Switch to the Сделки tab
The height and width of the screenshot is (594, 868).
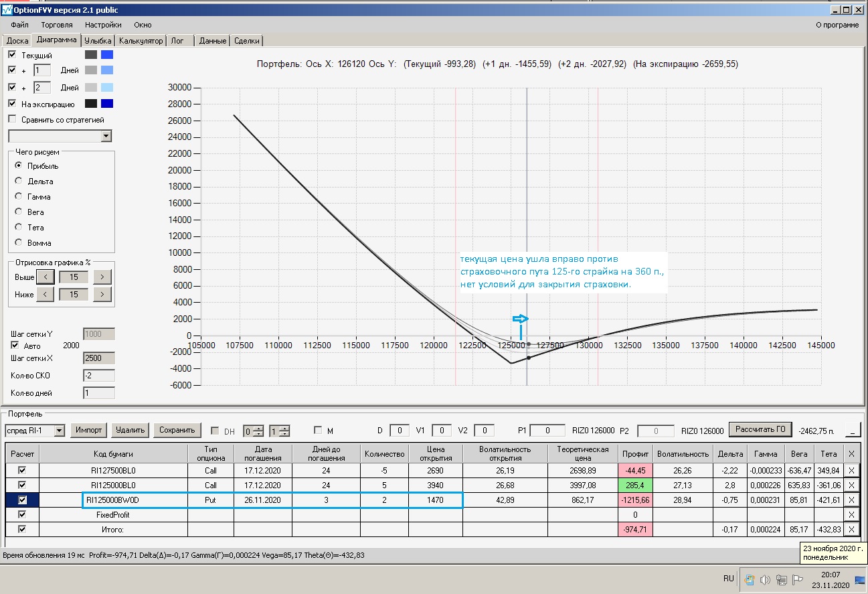click(x=246, y=41)
